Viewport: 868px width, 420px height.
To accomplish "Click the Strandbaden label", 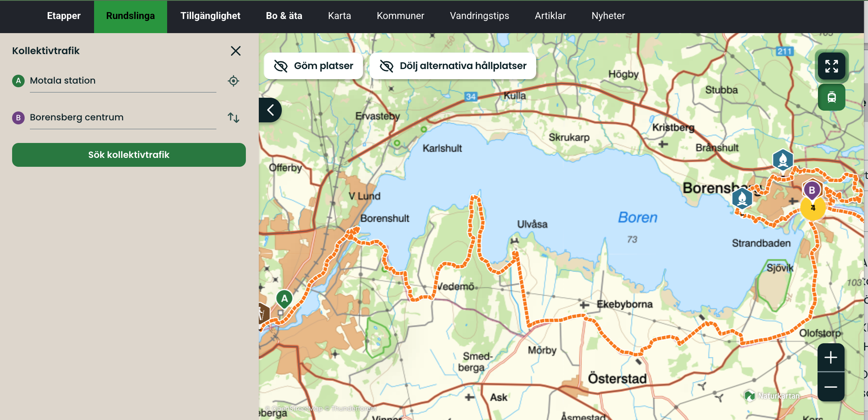I will point(761,243).
